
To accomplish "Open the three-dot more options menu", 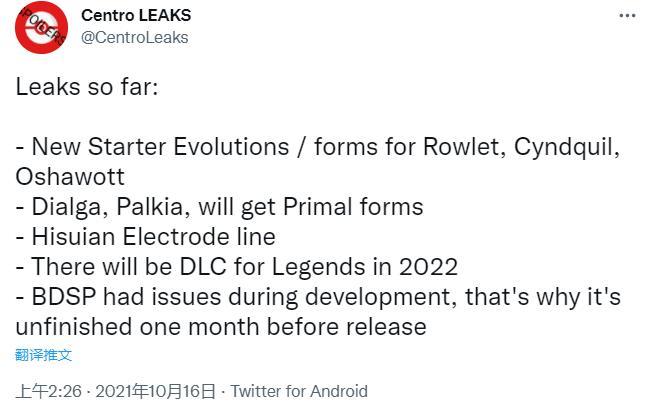I will pos(627,16).
